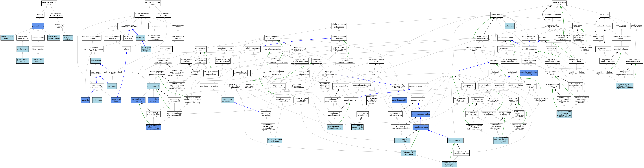The height and width of the screenshot is (168, 644).
Task: Select 'cellular component organization or biogenesis' node
Action: coord(339,26)
